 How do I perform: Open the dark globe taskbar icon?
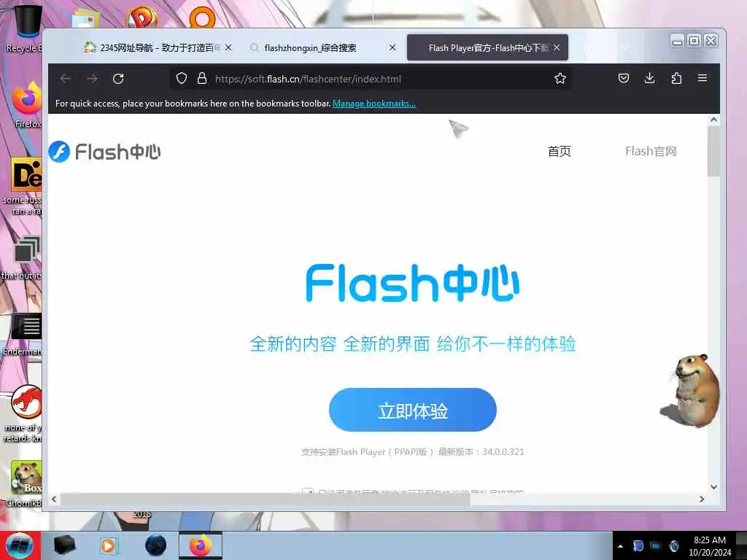click(155, 545)
